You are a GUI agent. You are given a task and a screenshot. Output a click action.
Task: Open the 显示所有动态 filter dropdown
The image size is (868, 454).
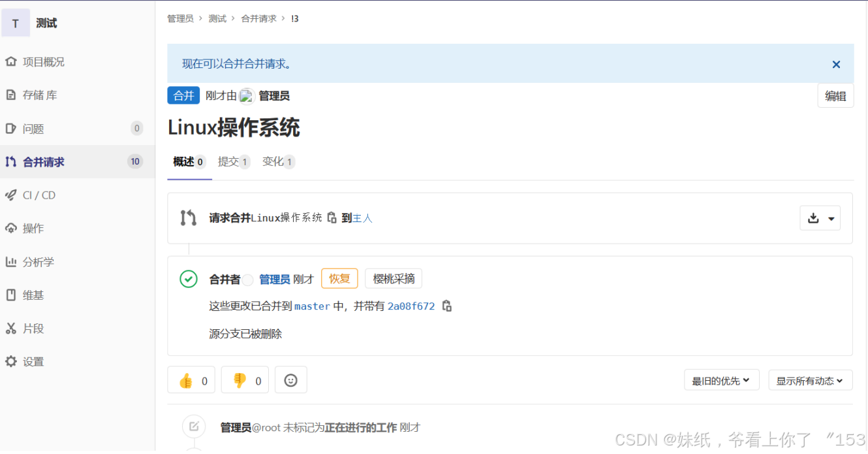tap(810, 380)
